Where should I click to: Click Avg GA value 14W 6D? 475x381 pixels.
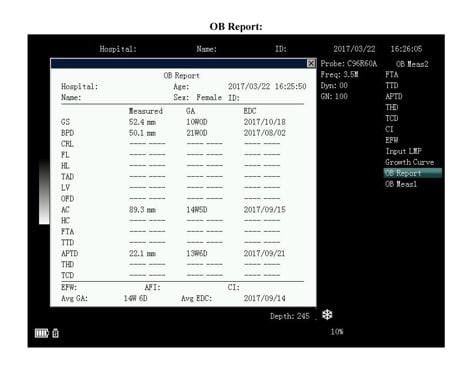136,298
